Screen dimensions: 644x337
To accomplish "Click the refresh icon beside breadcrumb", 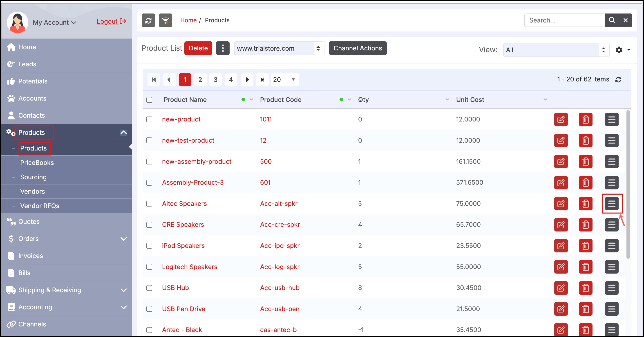I will pos(148,20).
